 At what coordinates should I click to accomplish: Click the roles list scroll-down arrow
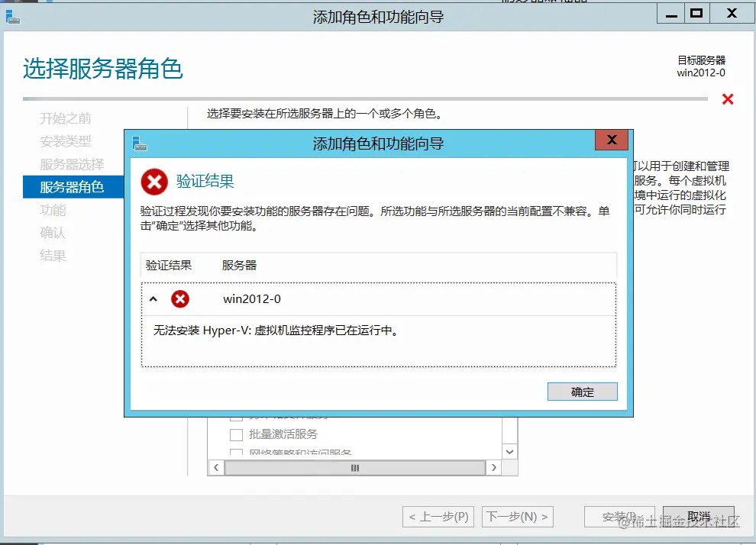pyautogui.click(x=509, y=452)
